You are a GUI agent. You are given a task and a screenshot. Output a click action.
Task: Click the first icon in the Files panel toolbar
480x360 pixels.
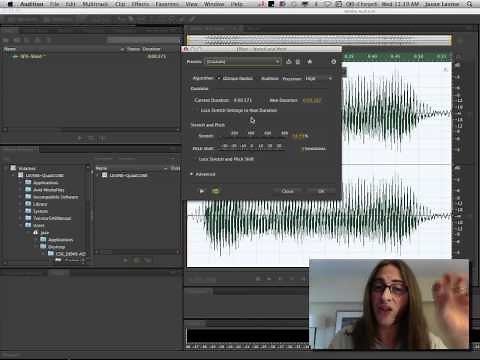(7, 40)
